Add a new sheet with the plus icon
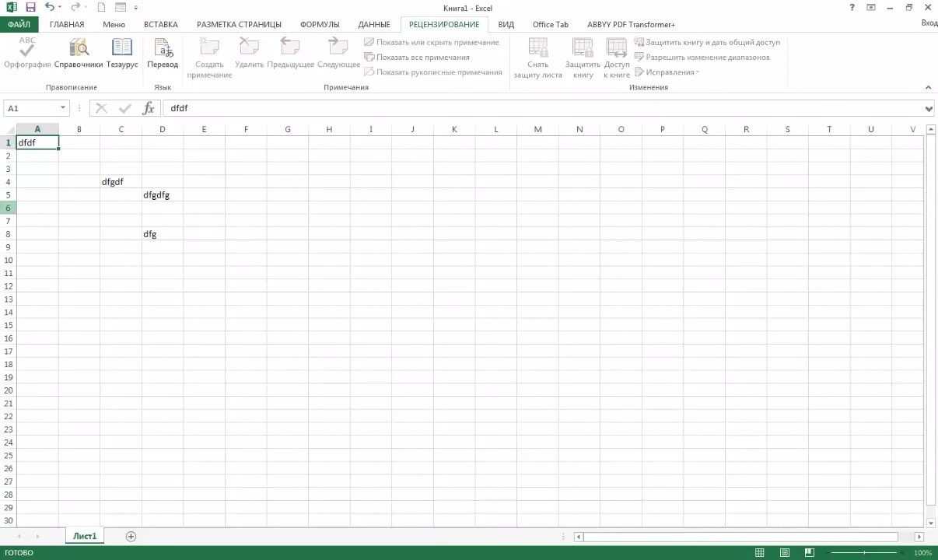This screenshot has height=560, width=938. (131, 537)
